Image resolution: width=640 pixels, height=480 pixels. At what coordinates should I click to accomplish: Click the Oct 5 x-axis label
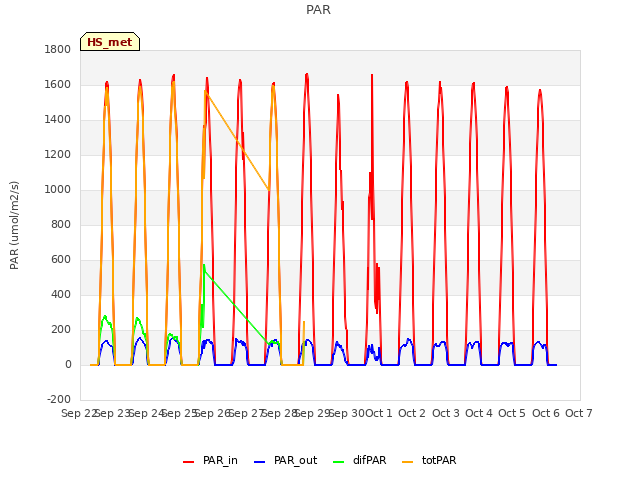coord(512,413)
